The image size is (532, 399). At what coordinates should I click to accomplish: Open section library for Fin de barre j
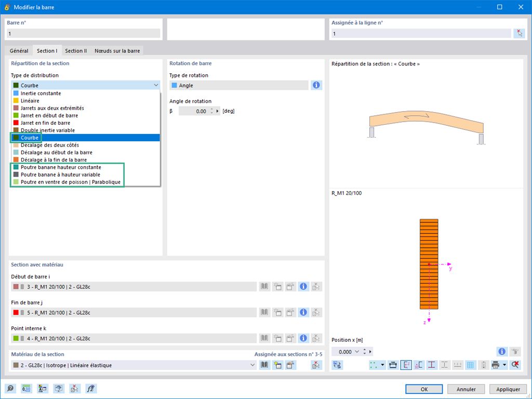pos(264,312)
